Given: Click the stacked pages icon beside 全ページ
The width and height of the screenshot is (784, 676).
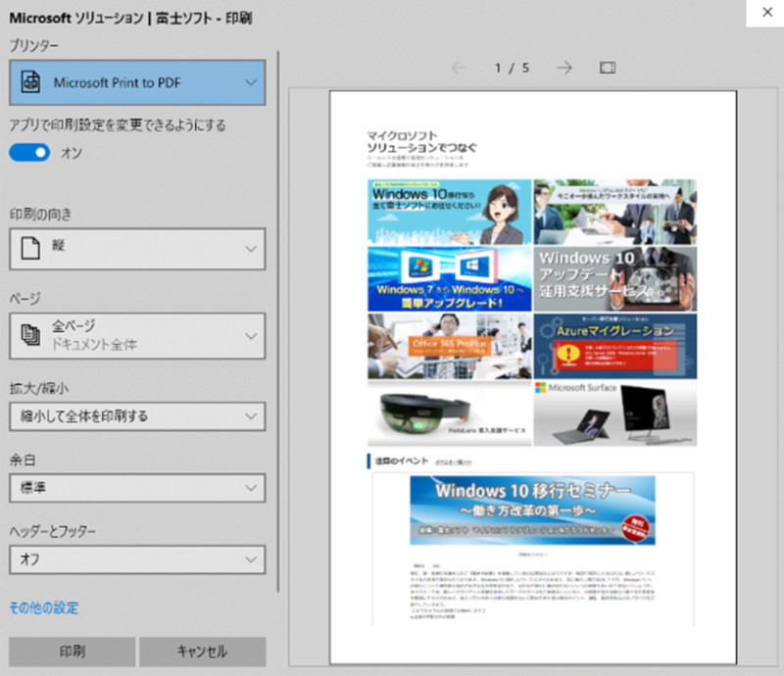Looking at the screenshot, I should (30, 335).
